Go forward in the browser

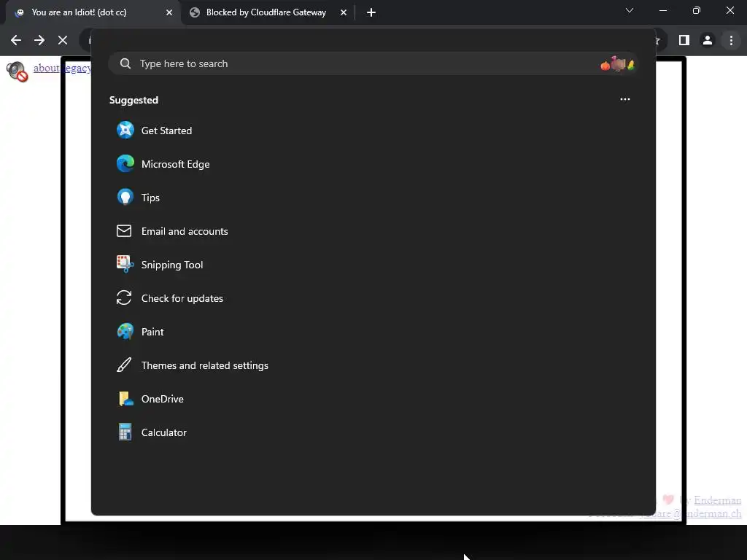tap(39, 40)
